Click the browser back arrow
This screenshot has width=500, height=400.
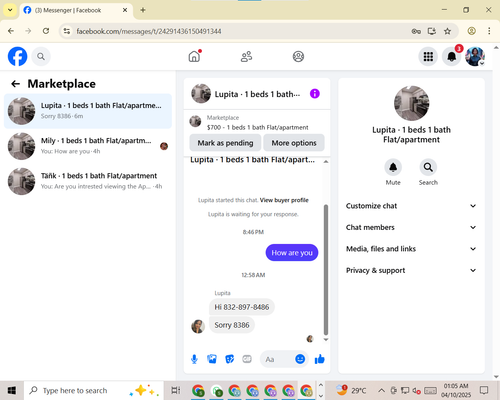click(11, 31)
